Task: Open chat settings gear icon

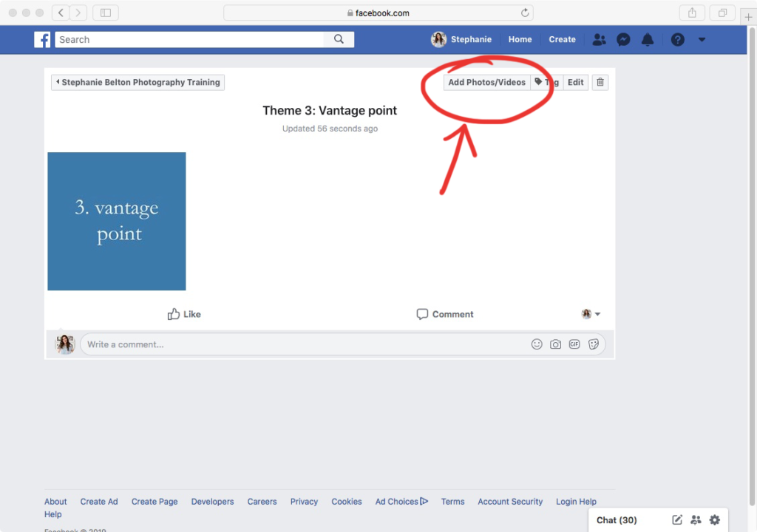Action: [715, 520]
